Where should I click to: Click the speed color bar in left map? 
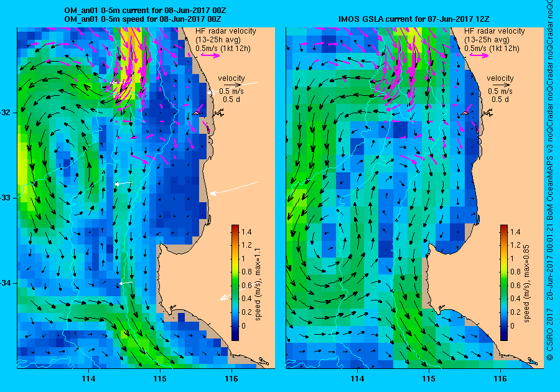click(x=235, y=282)
